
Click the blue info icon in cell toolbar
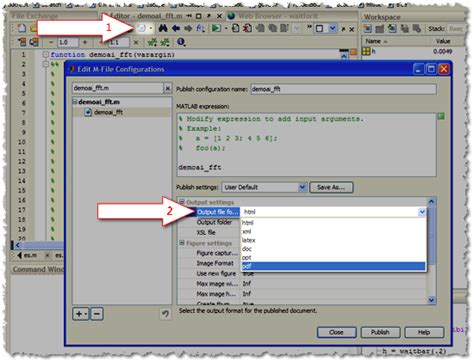[181, 42]
